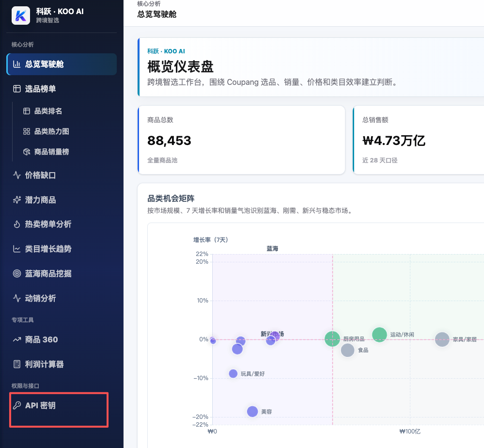
Task: Click the 总销售额 card showing ₩4.73万亿
Action: coord(418,140)
